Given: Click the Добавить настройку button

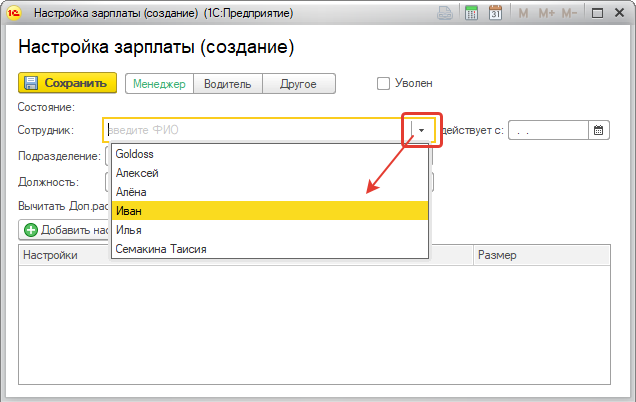Looking at the screenshot, I should tap(65, 230).
